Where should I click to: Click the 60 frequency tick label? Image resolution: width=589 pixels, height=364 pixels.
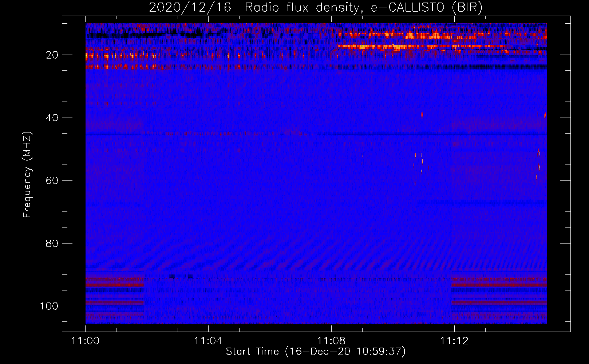click(x=52, y=181)
